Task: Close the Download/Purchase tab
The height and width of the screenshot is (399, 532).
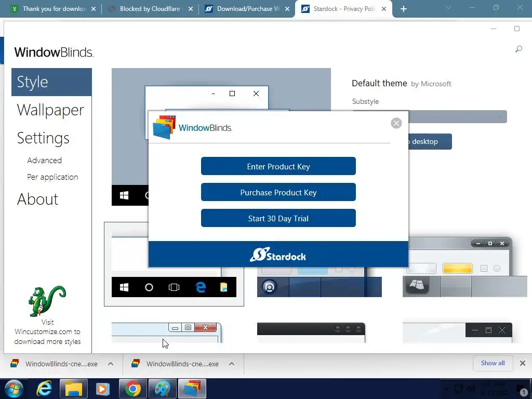Action: coord(287,9)
